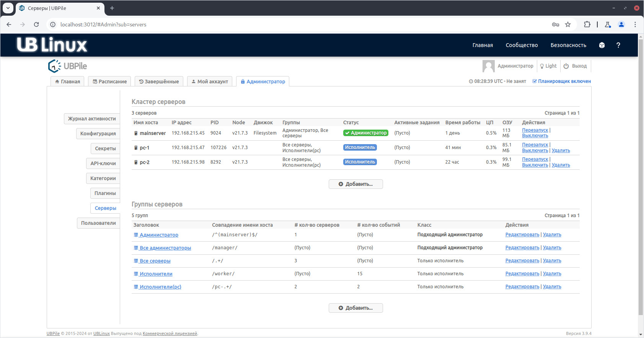The image size is (644, 338).
Task: Bookmark page with star icon
Action: (568, 24)
